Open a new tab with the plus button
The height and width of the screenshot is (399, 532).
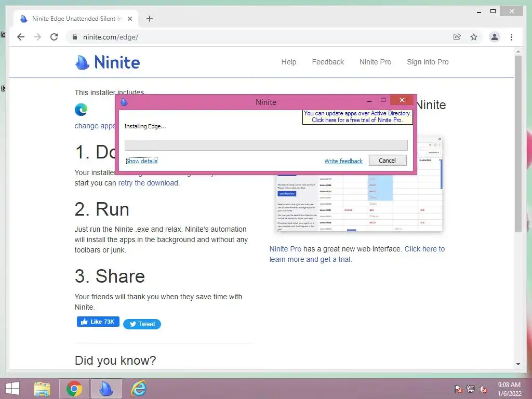[x=150, y=19]
